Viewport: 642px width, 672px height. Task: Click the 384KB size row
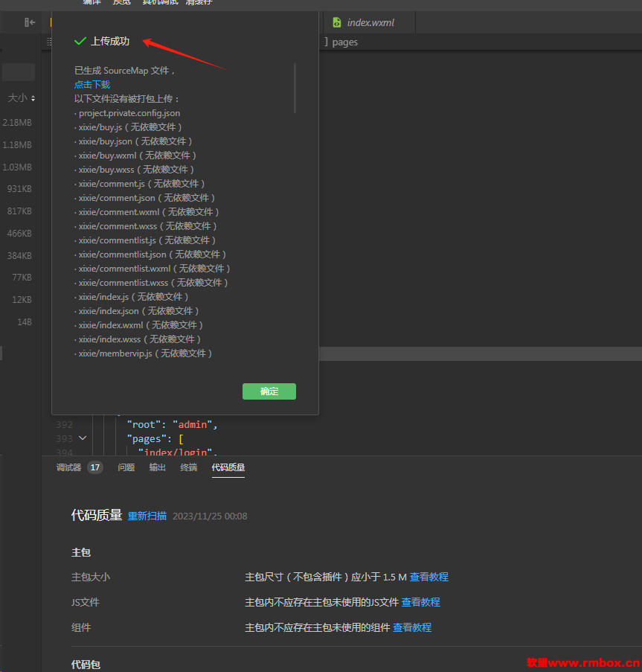point(19,256)
